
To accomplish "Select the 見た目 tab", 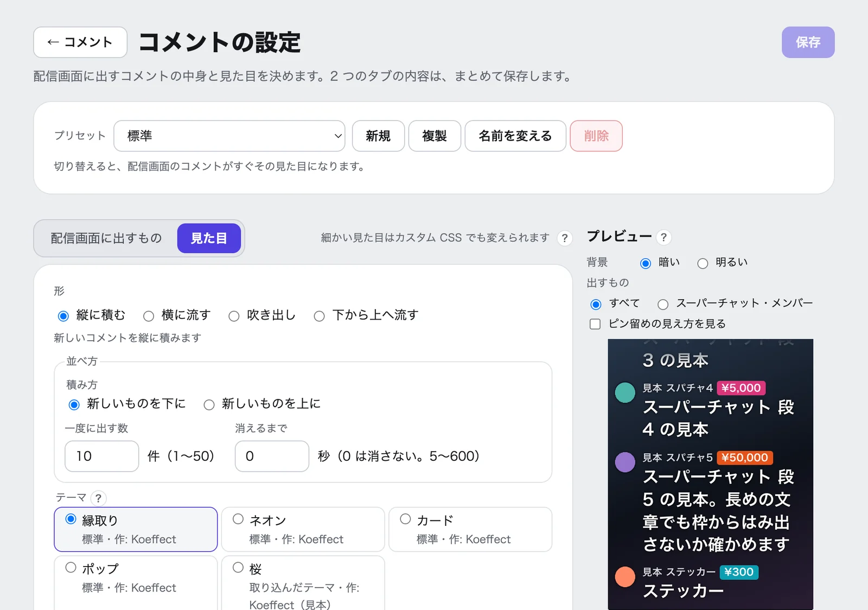I will 209,238.
